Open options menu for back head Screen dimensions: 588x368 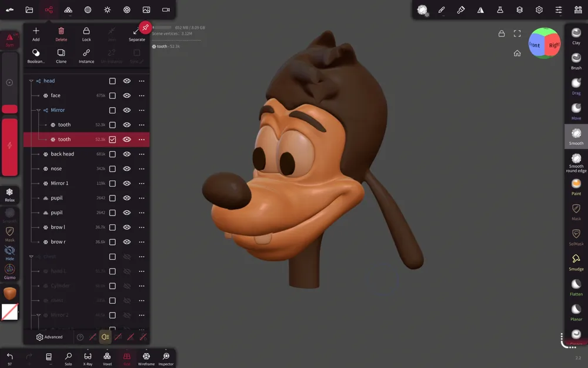(141, 154)
